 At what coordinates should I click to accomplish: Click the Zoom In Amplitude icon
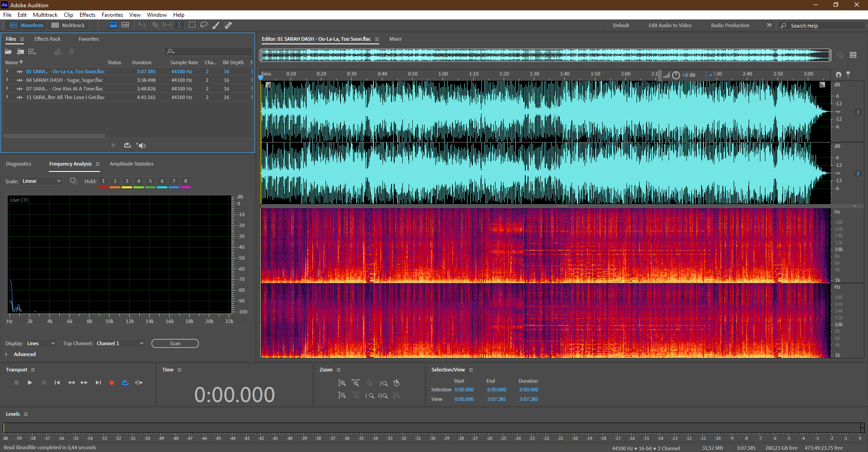[342, 383]
